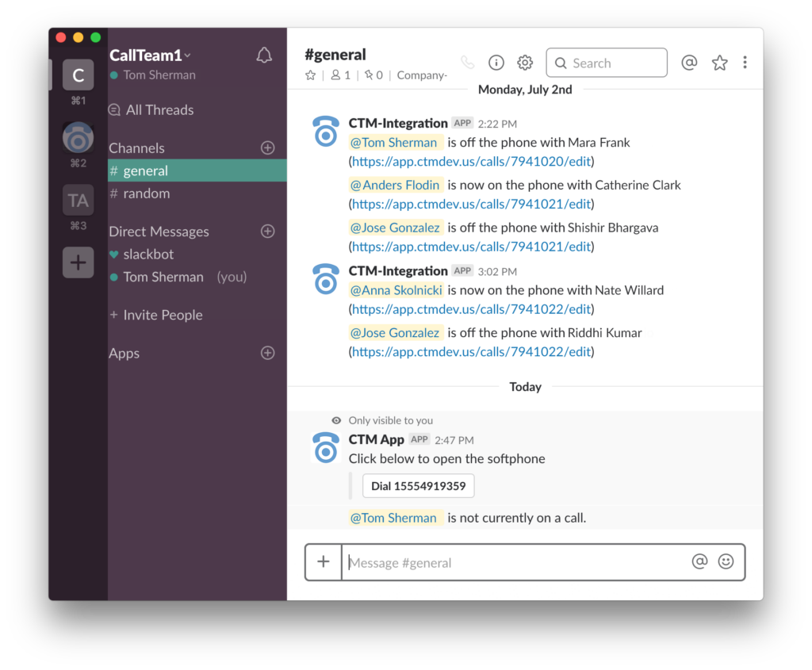Expand CallTeam1 workspace menu

coord(151,56)
